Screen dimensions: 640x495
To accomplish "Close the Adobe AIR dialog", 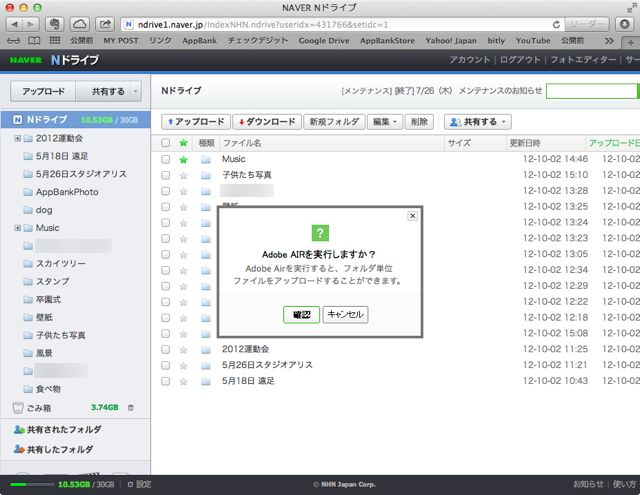I will point(412,216).
